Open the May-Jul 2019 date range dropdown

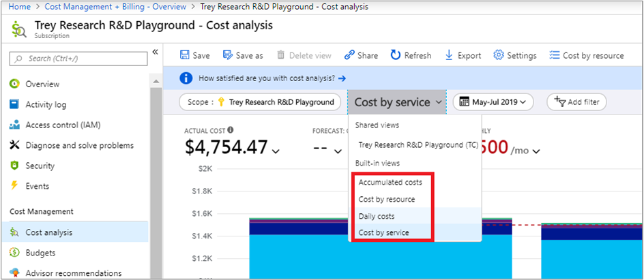tap(493, 102)
